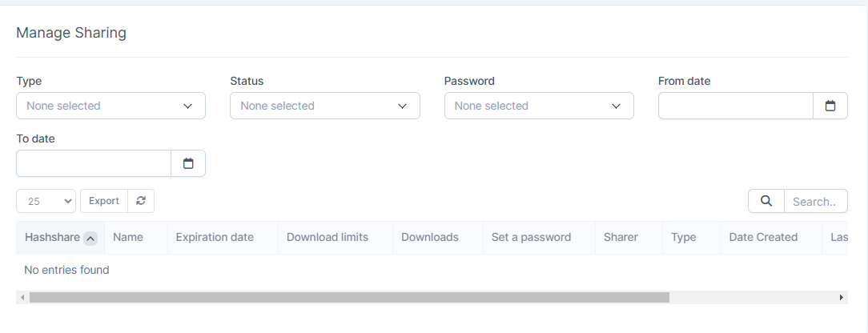Viewport: 868px width, 333px height.
Task: Click the From date calendar icon
Action: coord(830,106)
